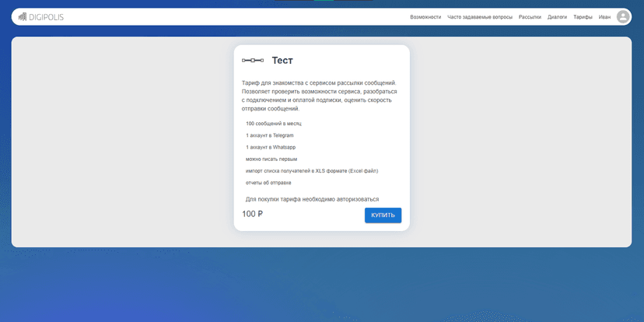
Task: Open the Рассылки section
Action: pyautogui.click(x=530, y=17)
